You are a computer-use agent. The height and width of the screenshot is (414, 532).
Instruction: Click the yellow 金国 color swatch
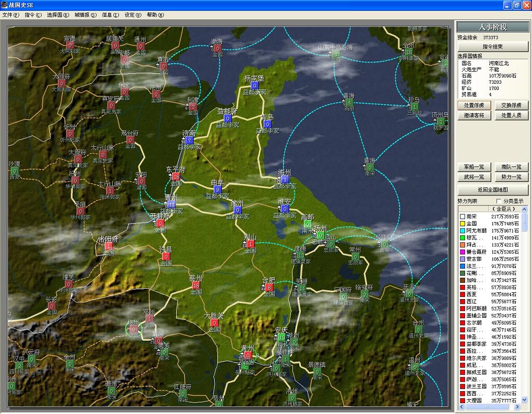(x=461, y=224)
